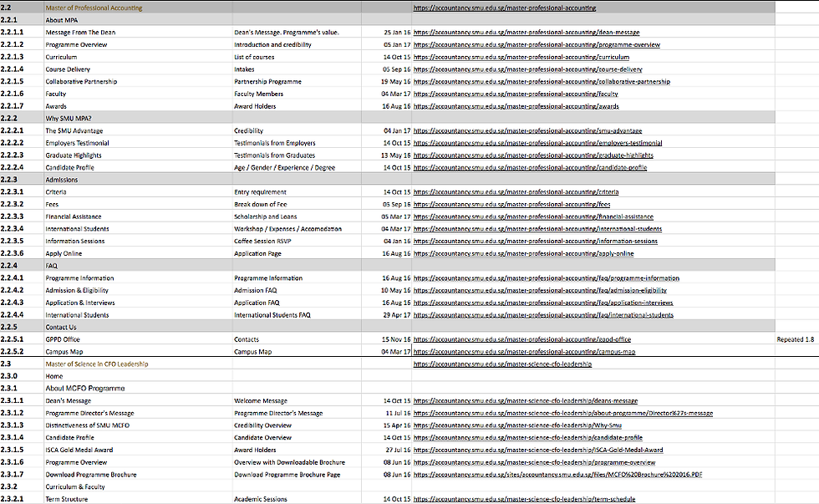Follow the MPA programme-overview hyperlink in row 2.2.1.2
This screenshot has height=504, width=819.
tap(537, 45)
